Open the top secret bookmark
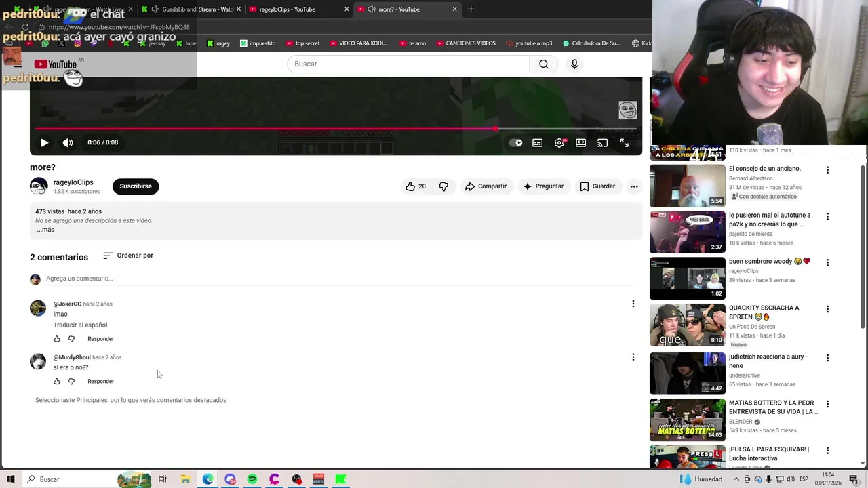 click(x=302, y=43)
